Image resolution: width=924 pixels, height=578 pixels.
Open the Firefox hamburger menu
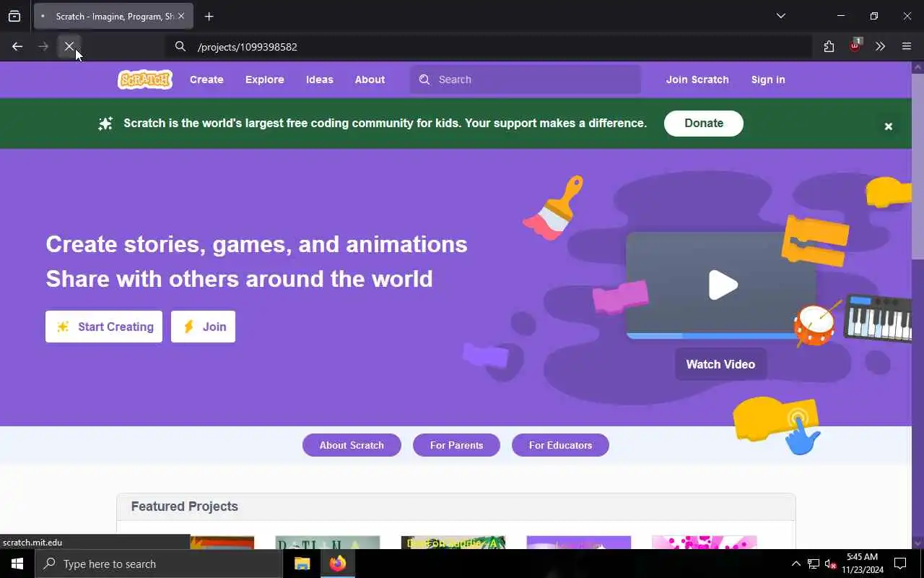(x=907, y=46)
